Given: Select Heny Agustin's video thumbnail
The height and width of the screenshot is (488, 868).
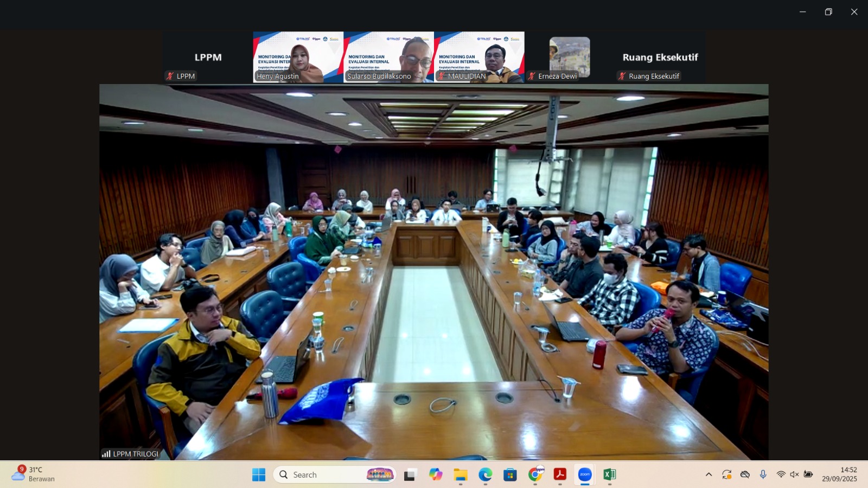Looking at the screenshot, I should click(x=298, y=57).
